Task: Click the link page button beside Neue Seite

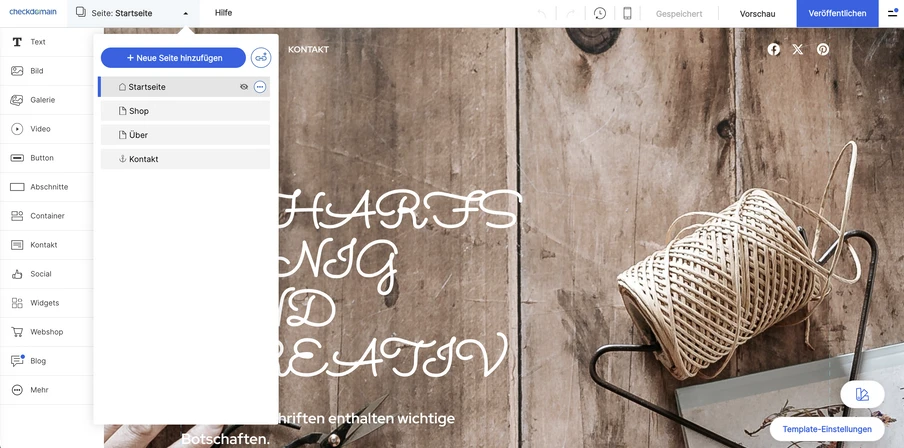Action: 261,58
